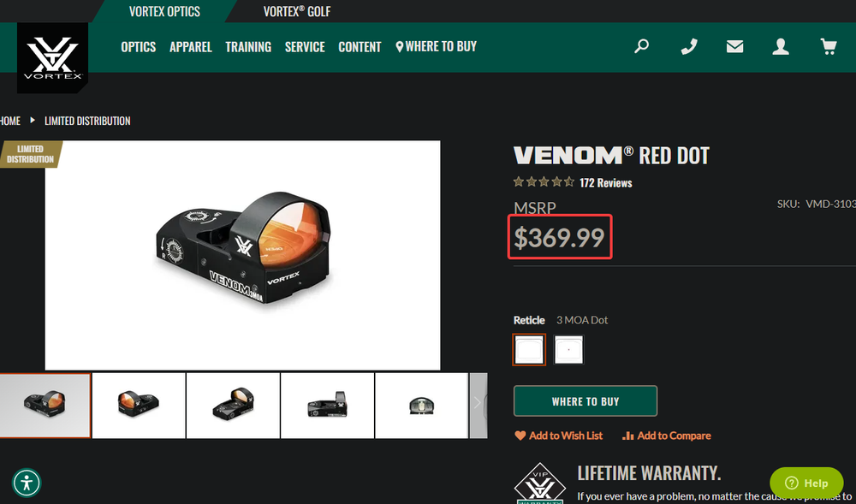Open the green Help chat button
Screen dimensions: 856x504
806,483
